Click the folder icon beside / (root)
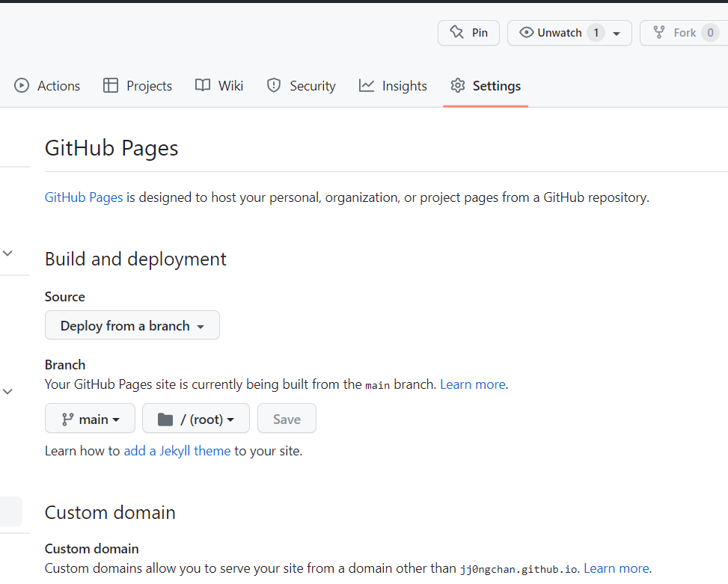The image size is (728, 584). tap(165, 419)
